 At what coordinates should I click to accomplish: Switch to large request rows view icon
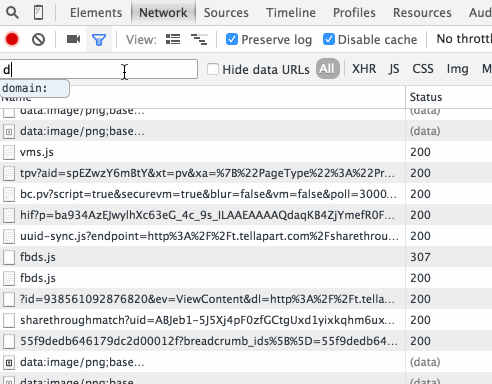(x=173, y=39)
